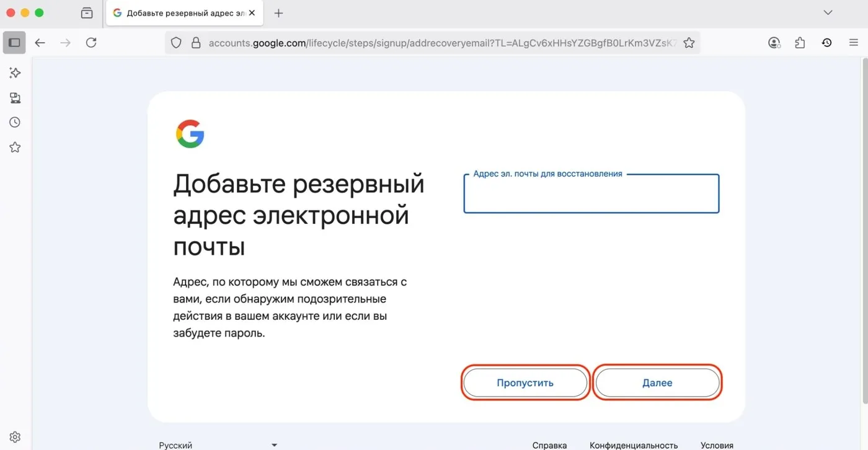868x450 pixels.
Task: Open sidebar settings gear
Action: pos(15,437)
